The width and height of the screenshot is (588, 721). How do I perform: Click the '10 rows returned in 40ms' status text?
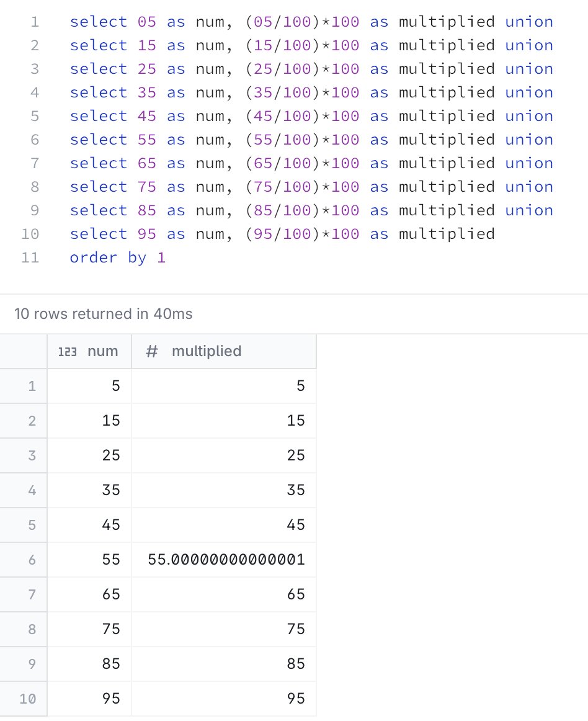(x=104, y=314)
